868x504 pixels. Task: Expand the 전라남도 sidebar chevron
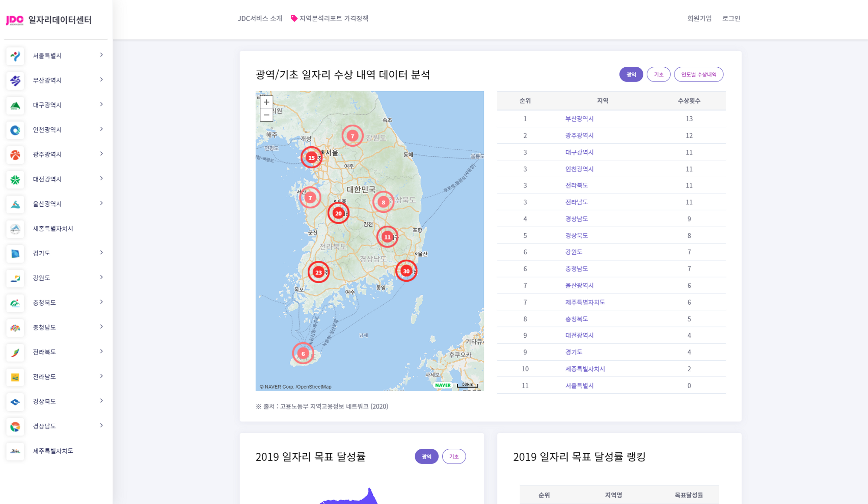[x=101, y=376]
